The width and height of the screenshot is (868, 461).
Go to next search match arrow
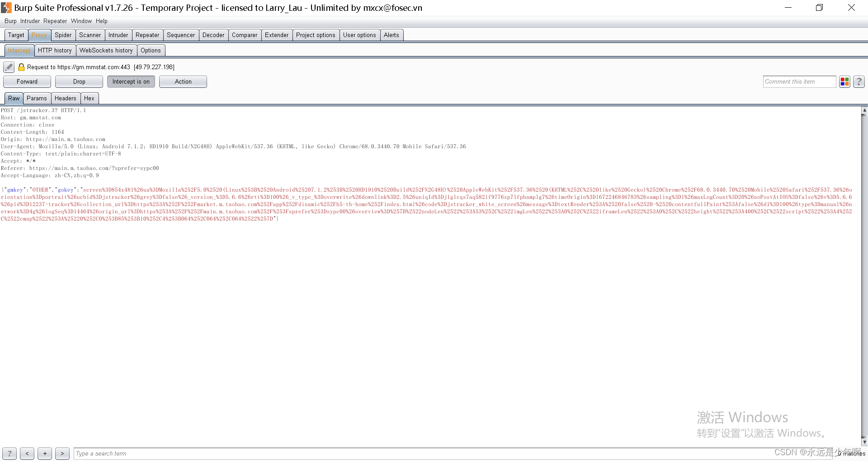(62, 453)
